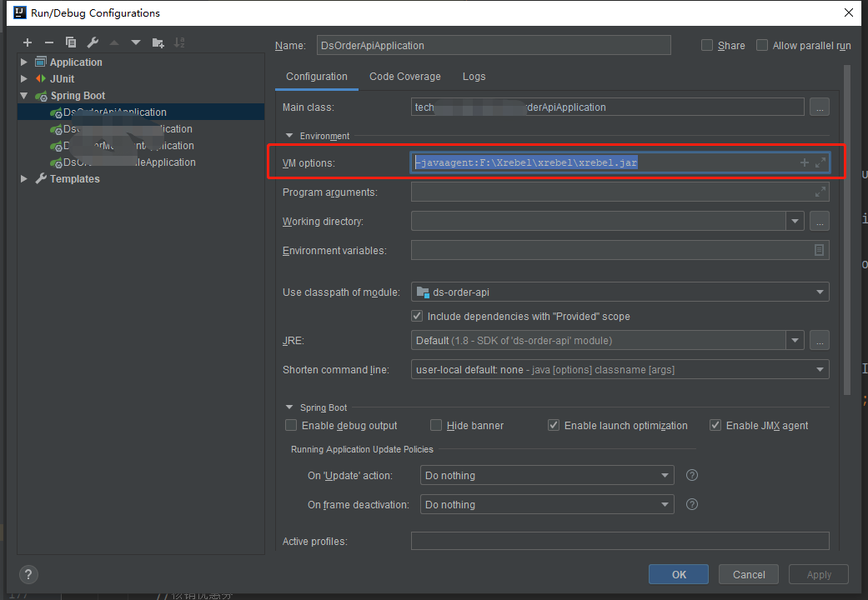The image size is (868, 600).
Task: Create a new folder for configurations
Action: (x=158, y=42)
